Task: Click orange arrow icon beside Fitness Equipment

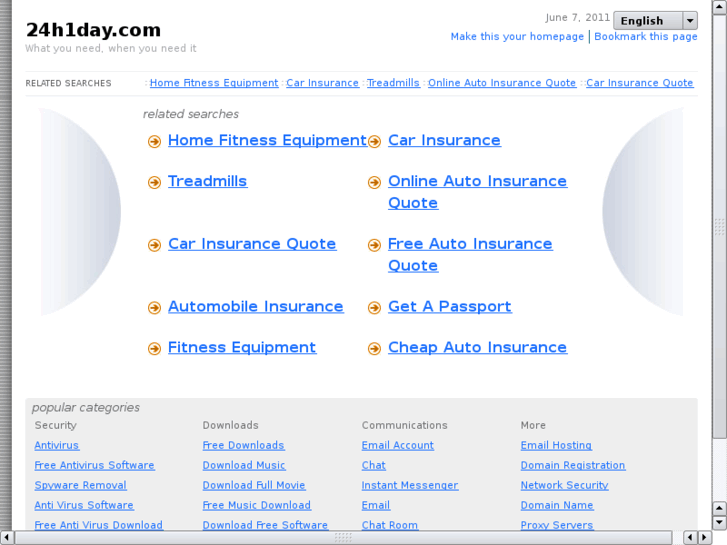Action: pos(154,348)
